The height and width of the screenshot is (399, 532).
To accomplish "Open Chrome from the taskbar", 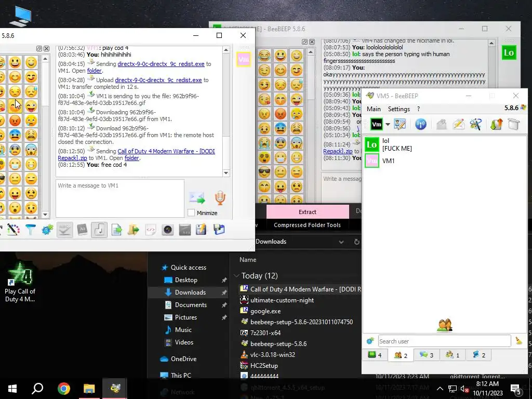I will pos(63,389).
